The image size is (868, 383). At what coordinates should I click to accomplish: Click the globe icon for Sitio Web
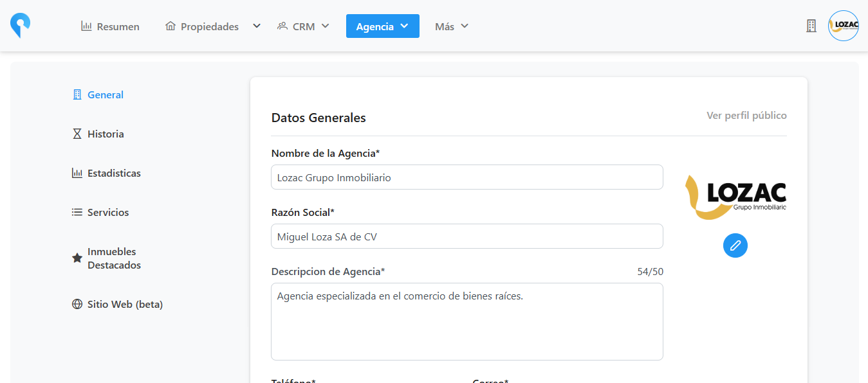(77, 305)
